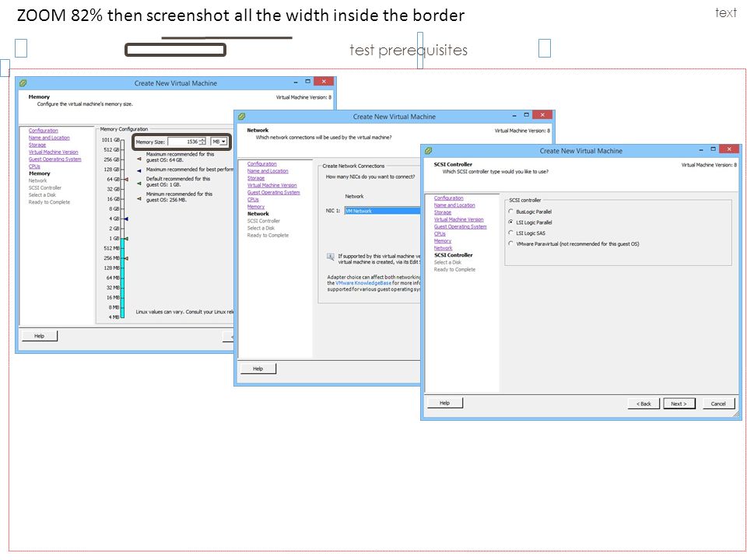Click the 4 GB mark on the memory slider
This screenshot has height=560, width=747.
(114, 219)
